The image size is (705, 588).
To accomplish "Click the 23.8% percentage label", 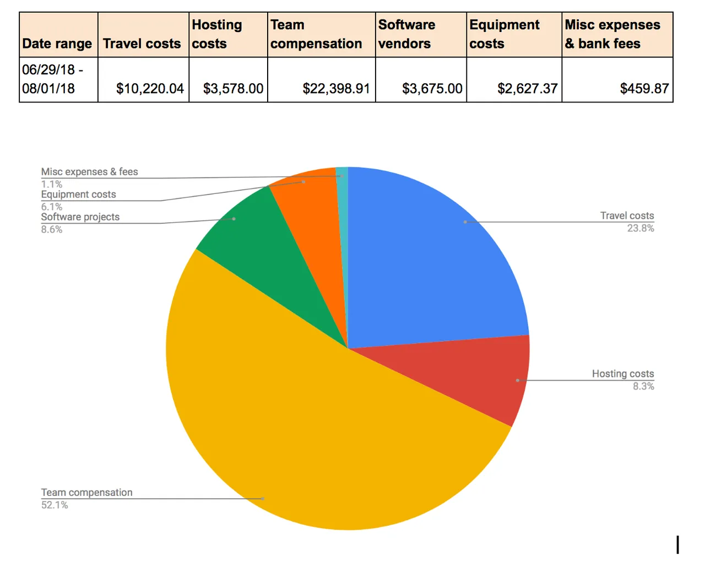I will (x=641, y=228).
